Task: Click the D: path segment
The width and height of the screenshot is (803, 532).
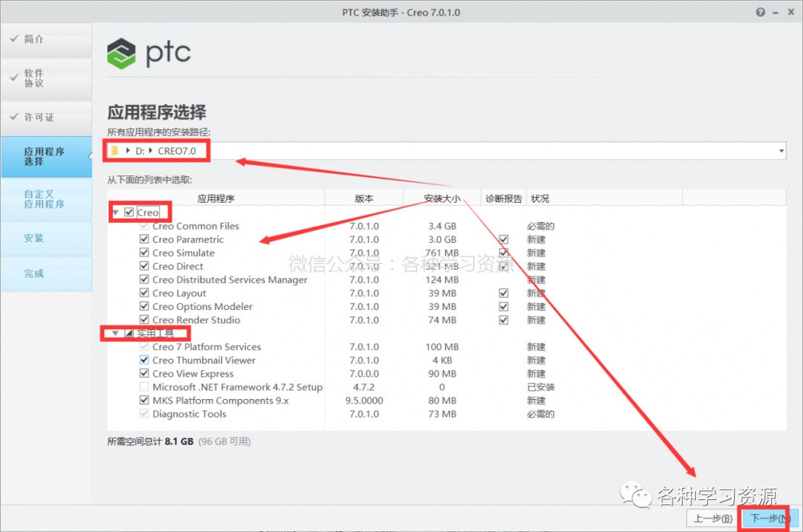Action: 139,151
